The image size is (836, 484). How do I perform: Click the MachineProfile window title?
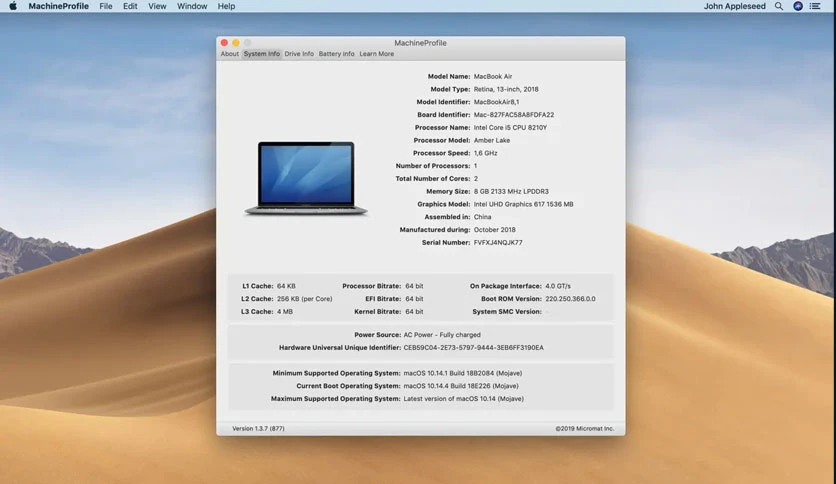420,43
